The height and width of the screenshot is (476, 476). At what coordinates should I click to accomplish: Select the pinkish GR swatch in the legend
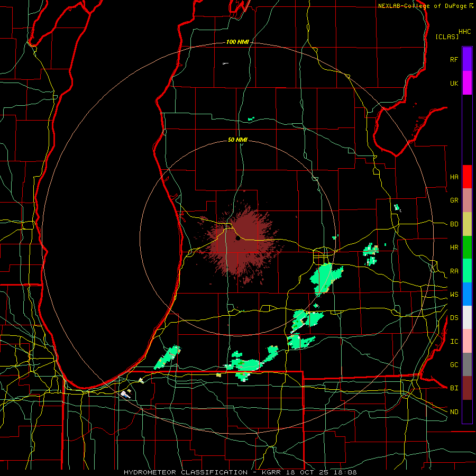point(467,200)
